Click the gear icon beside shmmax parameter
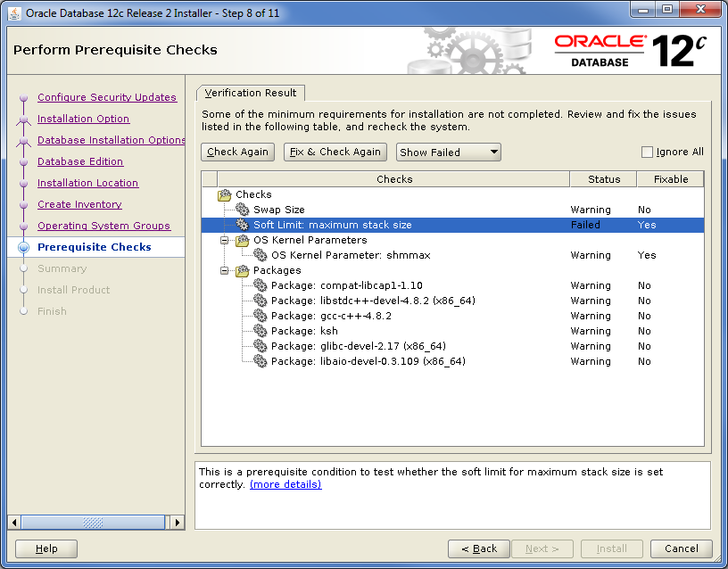The width and height of the screenshot is (728, 569). coord(260,255)
